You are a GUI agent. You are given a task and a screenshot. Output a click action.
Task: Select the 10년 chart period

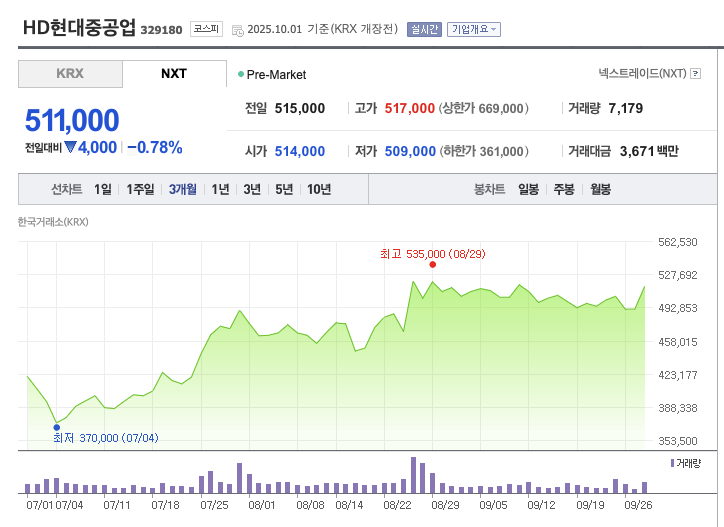319,189
